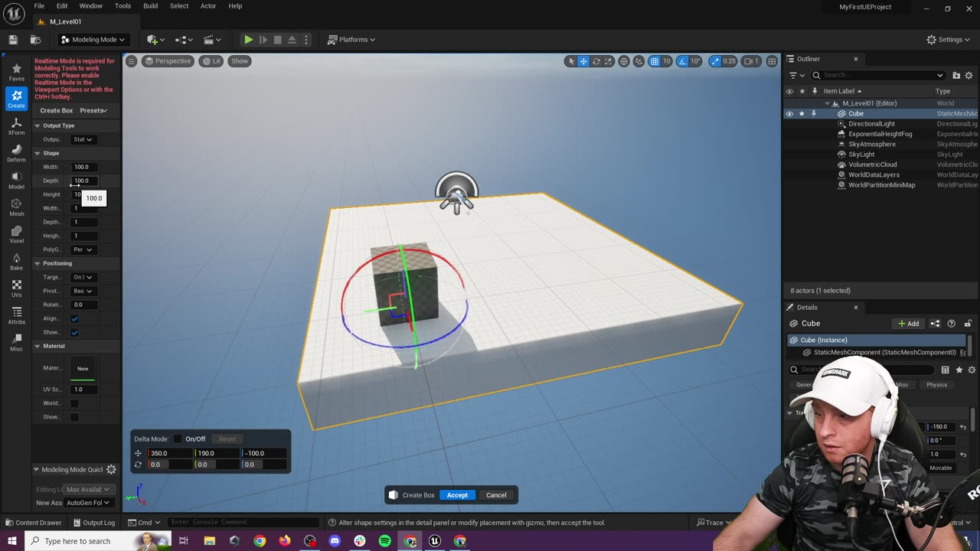The image size is (980, 551).
Task: Collapse the M_Level01 (Editor) tree node
Action: point(827,103)
